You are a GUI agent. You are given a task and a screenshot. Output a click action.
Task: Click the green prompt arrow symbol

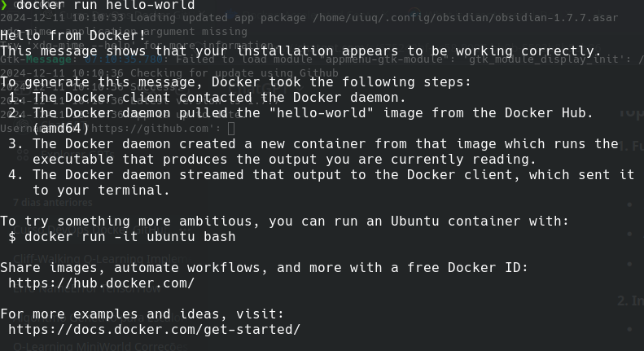4,6
